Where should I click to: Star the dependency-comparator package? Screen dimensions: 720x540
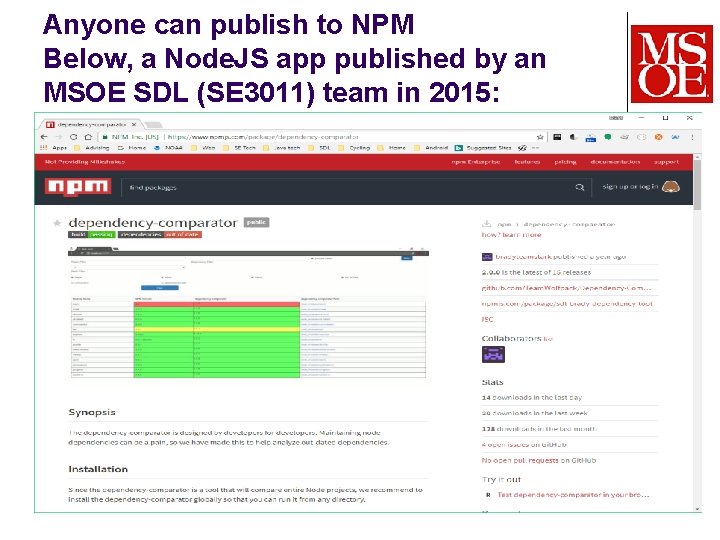[x=57, y=223]
